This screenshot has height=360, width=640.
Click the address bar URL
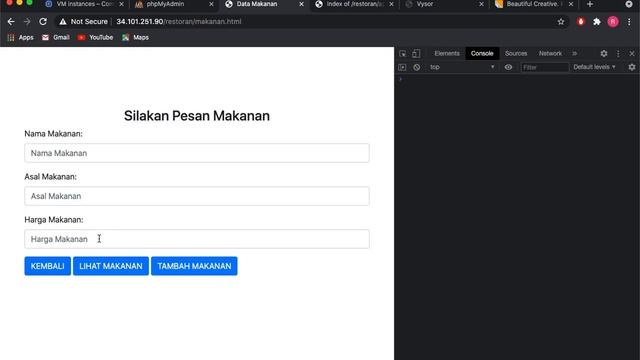click(x=179, y=22)
